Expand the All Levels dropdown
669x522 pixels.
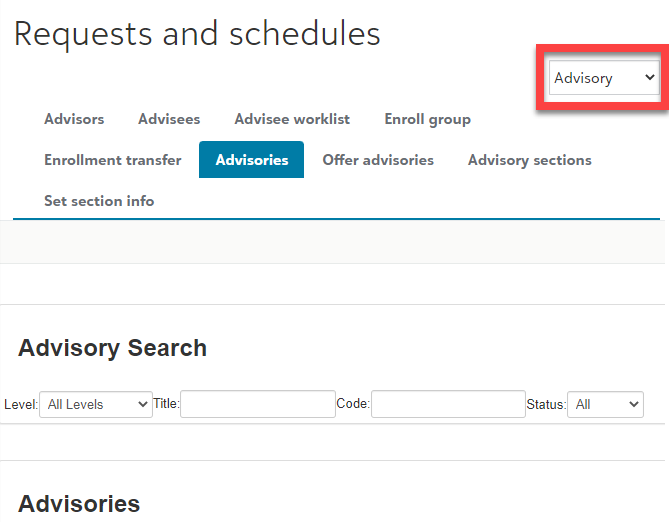[x=96, y=404]
